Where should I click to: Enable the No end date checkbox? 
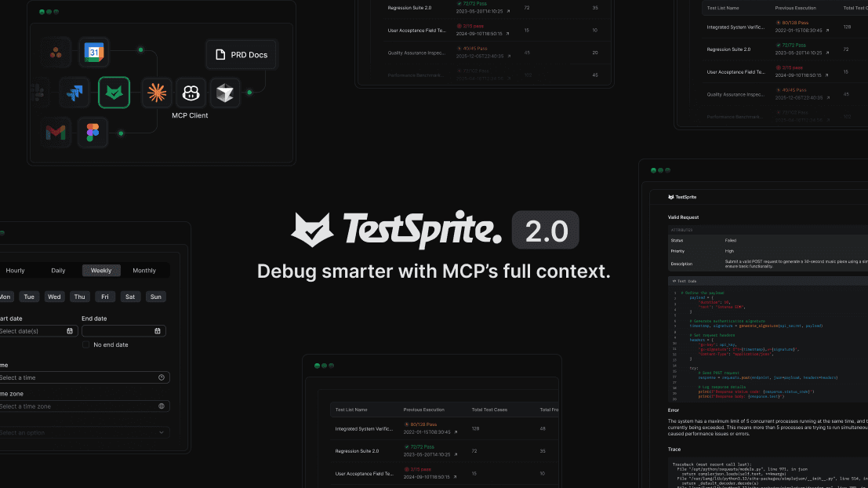(x=86, y=345)
